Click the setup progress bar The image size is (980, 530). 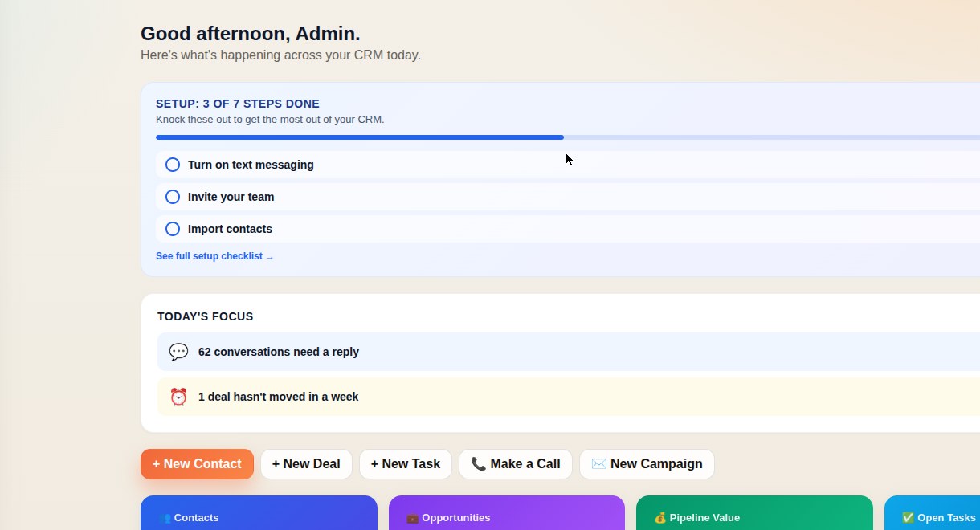[568, 137]
